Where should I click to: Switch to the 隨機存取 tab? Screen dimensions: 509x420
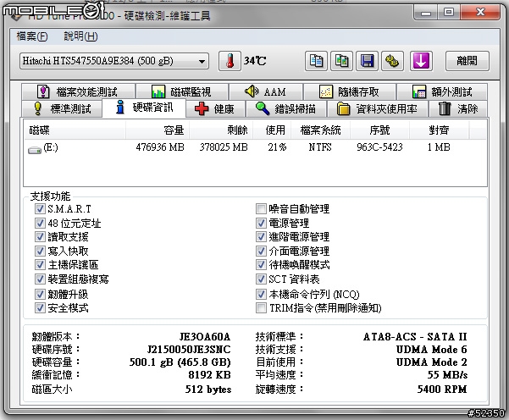pyautogui.click(x=349, y=91)
